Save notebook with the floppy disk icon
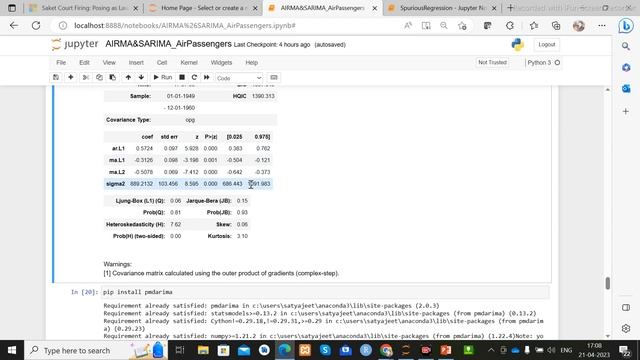 pos(56,78)
